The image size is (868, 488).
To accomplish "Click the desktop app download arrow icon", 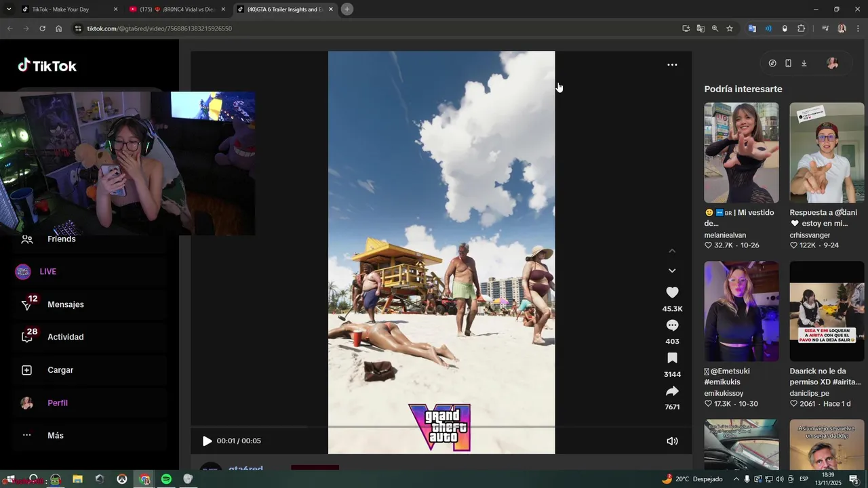I will [804, 63].
